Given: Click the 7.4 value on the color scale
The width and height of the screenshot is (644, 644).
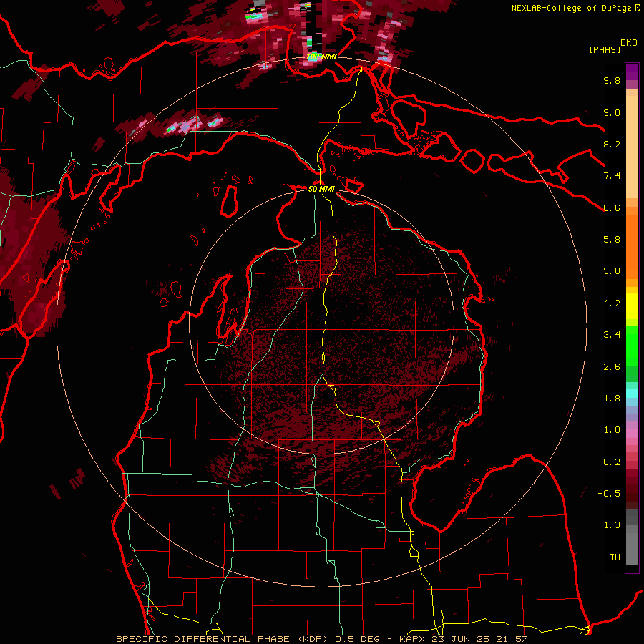Looking at the screenshot, I should [x=612, y=176].
